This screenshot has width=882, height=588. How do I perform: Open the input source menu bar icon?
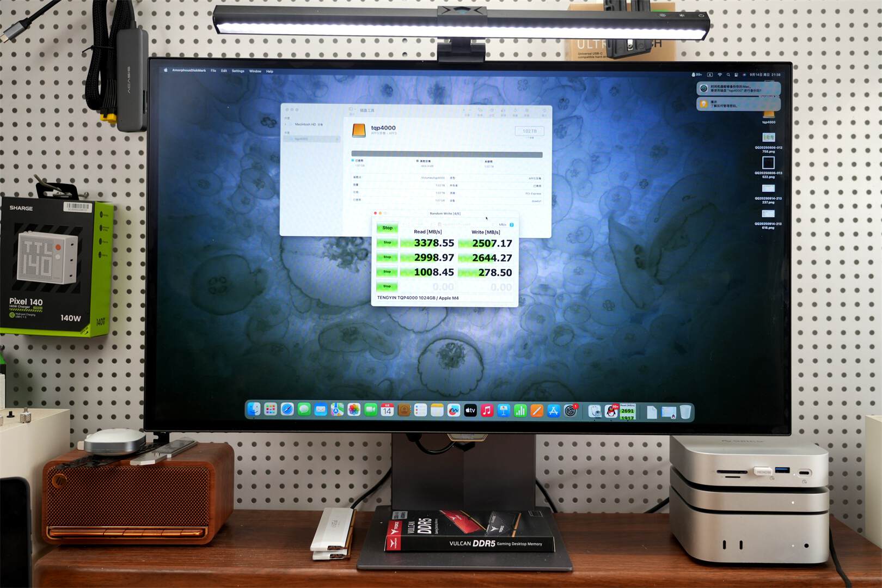coord(710,75)
